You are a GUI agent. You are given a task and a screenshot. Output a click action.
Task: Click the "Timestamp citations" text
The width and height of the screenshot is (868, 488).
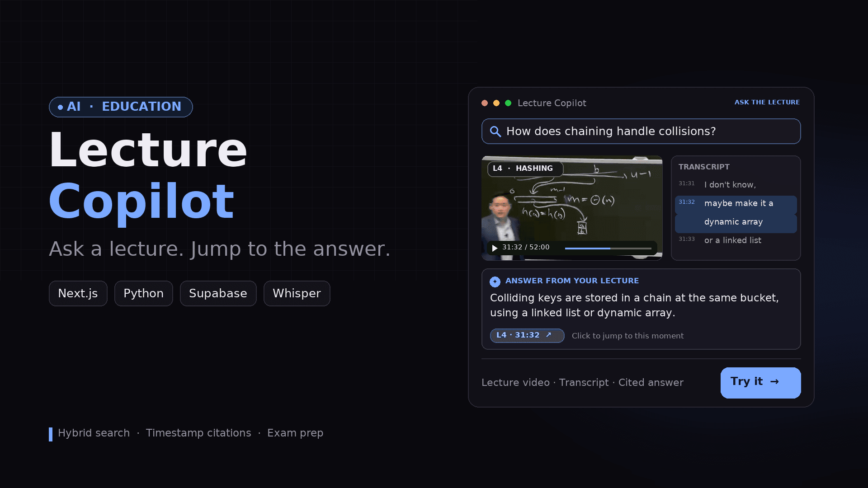pyautogui.click(x=198, y=433)
